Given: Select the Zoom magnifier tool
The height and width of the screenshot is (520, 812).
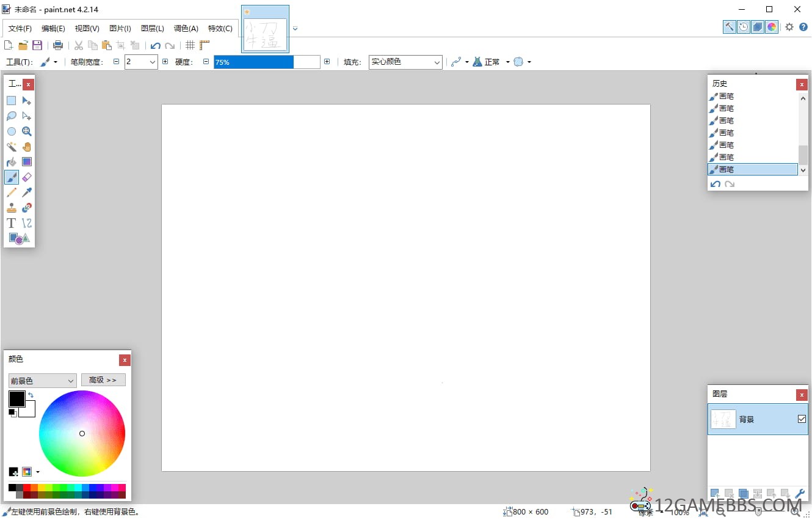Looking at the screenshot, I should 27,131.
